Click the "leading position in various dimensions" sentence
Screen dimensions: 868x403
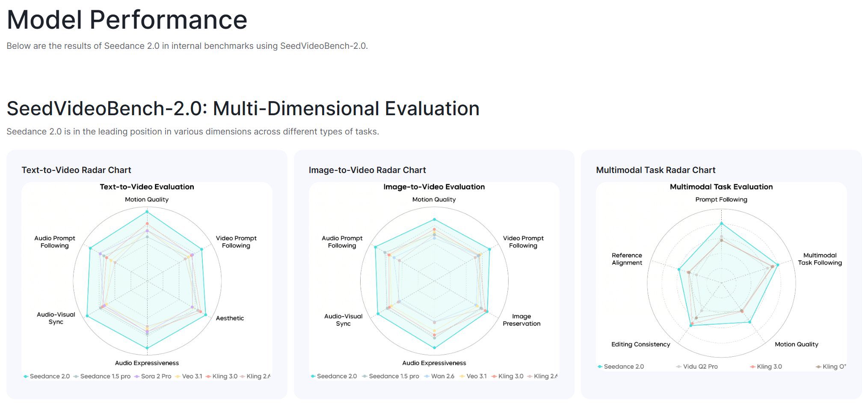(x=193, y=131)
